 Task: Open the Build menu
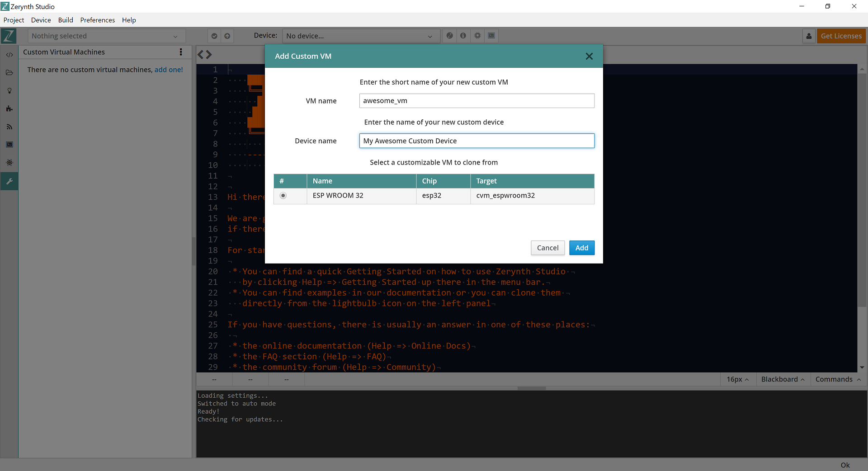pyautogui.click(x=66, y=20)
